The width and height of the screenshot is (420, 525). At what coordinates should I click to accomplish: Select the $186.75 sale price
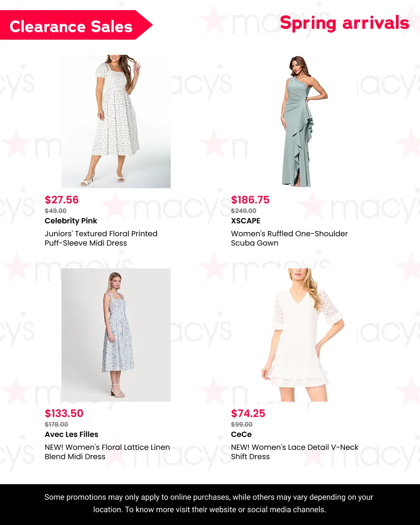(250, 200)
